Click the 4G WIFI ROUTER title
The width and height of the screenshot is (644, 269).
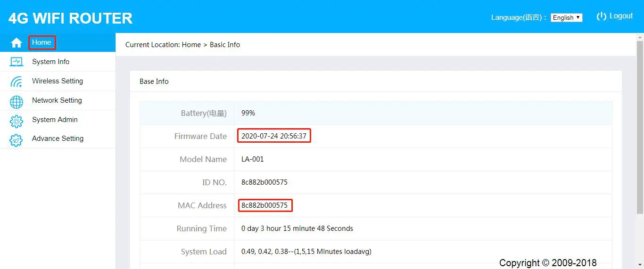(x=70, y=18)
